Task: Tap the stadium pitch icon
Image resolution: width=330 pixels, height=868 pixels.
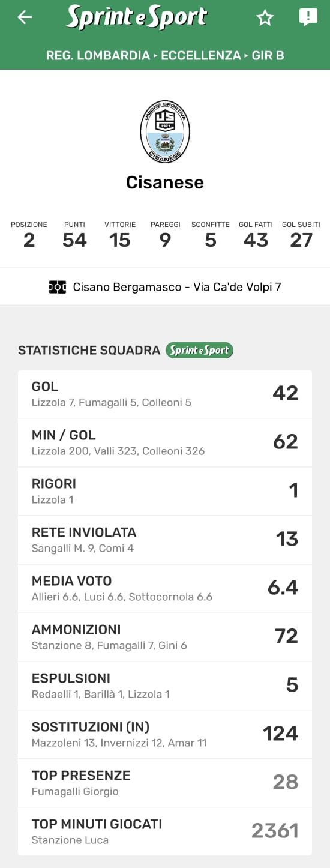Action: (58, 287)
